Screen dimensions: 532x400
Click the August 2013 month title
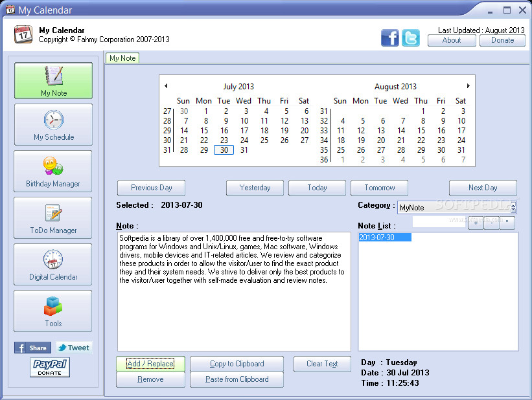pyautogui.click(x=395, y=87)
